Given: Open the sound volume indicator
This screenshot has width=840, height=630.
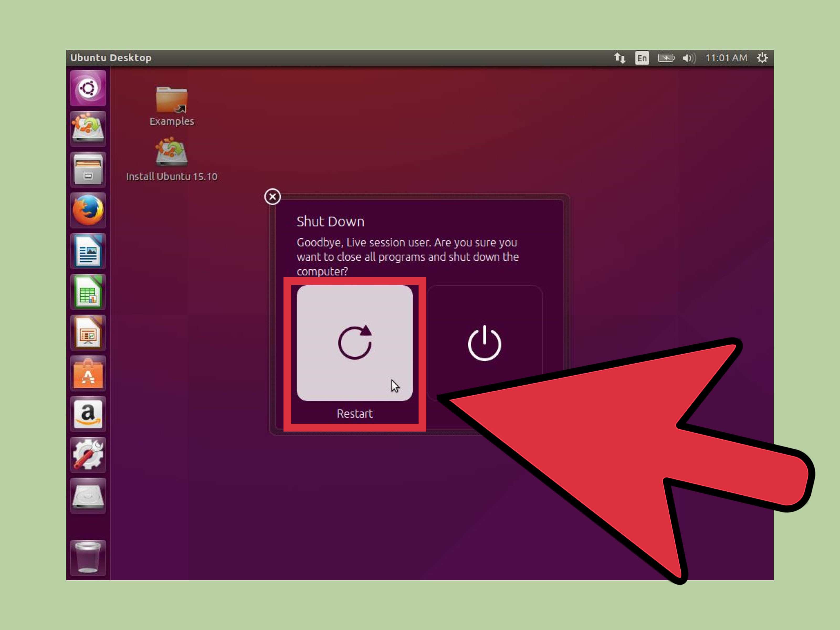Looking at the screenshot, I should tap(689, 58).
